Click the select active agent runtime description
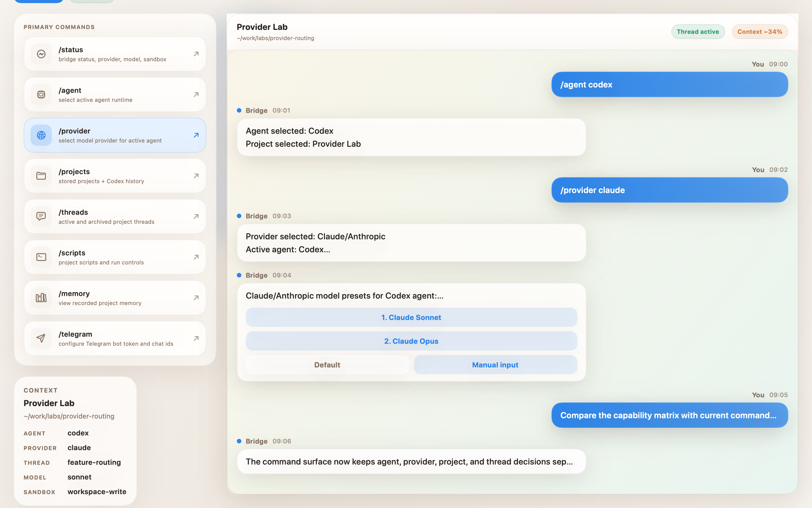The height and width of the screenshot is (508, 812). click(x=95, y=100)
